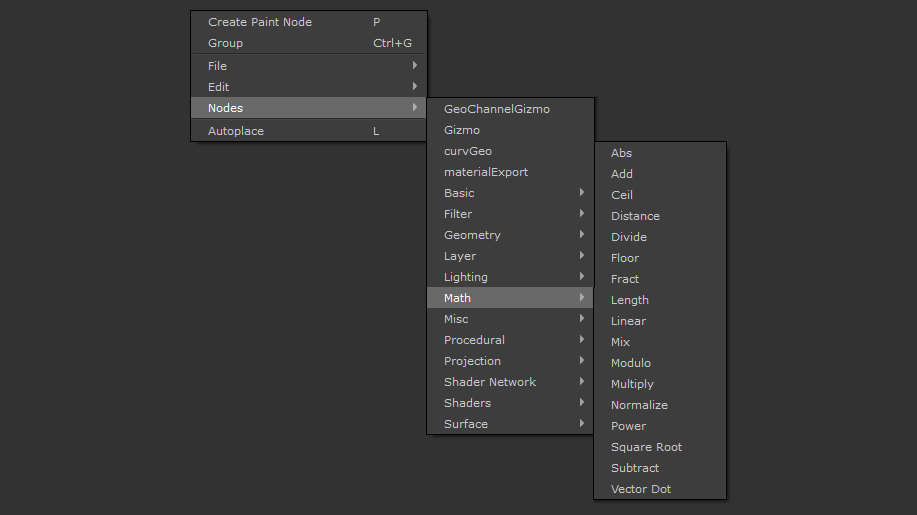Open the Filter nodes submenu
The width and height of the screenshot is (917, 515).
[x=458, y=214]
